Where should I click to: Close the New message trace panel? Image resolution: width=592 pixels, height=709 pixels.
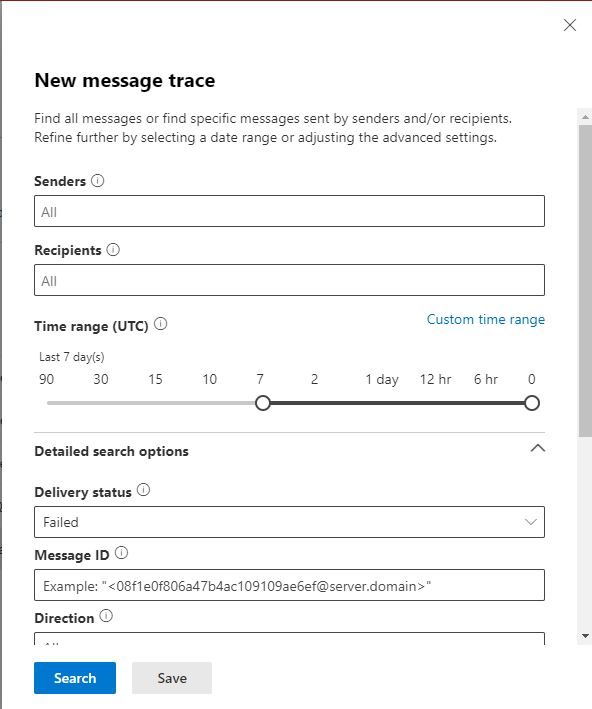click(570, 25)
